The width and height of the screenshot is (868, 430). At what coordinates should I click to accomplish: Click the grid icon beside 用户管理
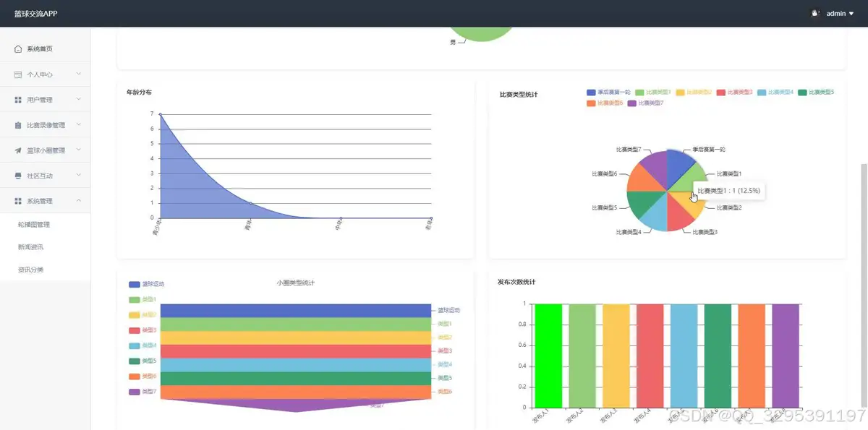click(x=18, y=100)
